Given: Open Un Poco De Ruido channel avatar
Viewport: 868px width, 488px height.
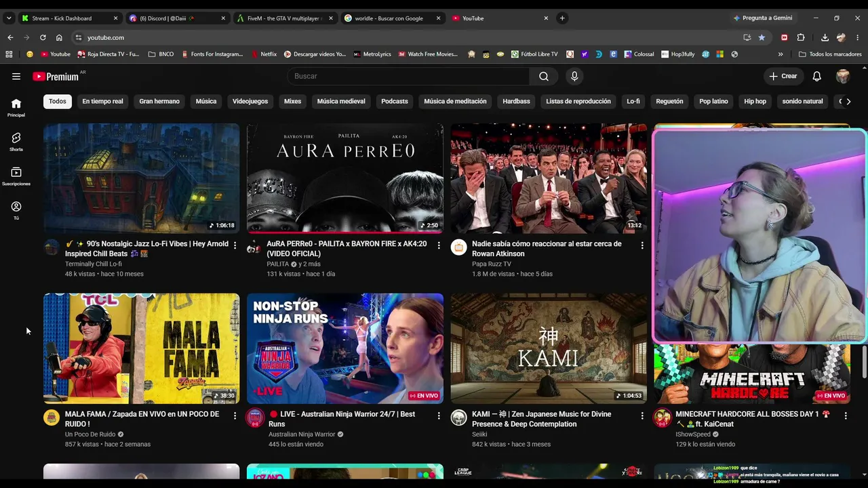Looking at the screenshot, I should pyautogui.click(x=52, y=418).
